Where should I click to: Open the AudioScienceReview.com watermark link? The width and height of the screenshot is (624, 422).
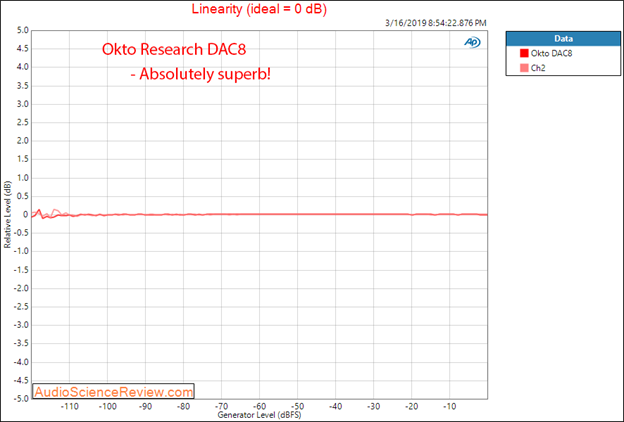[114, 392]
